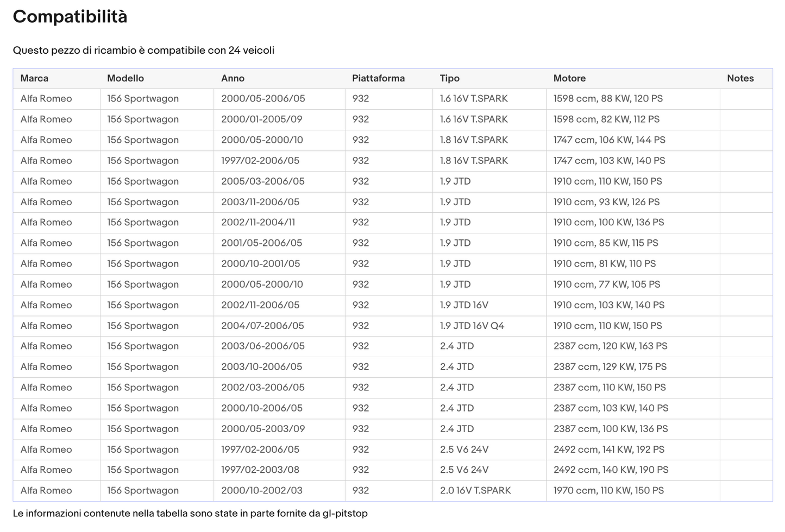Click the Marca column header
785x532 pixels.
[34, 78]
